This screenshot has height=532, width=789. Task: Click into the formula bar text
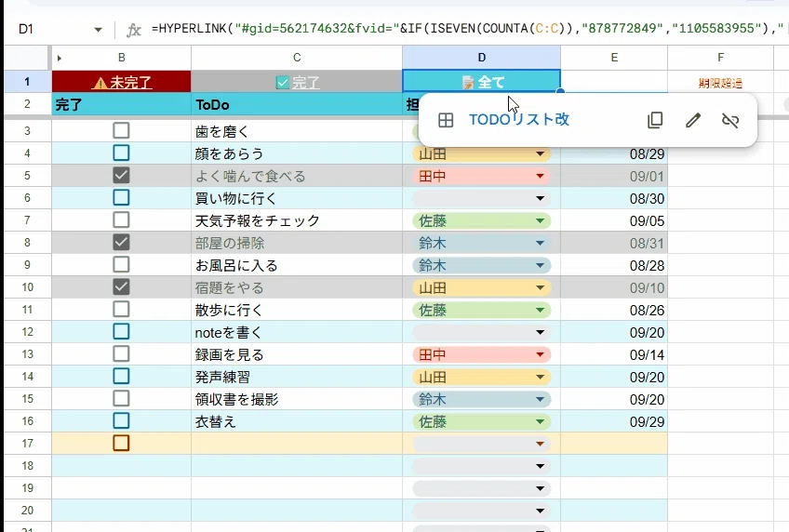pyautogui.click(x=468, y=29)
